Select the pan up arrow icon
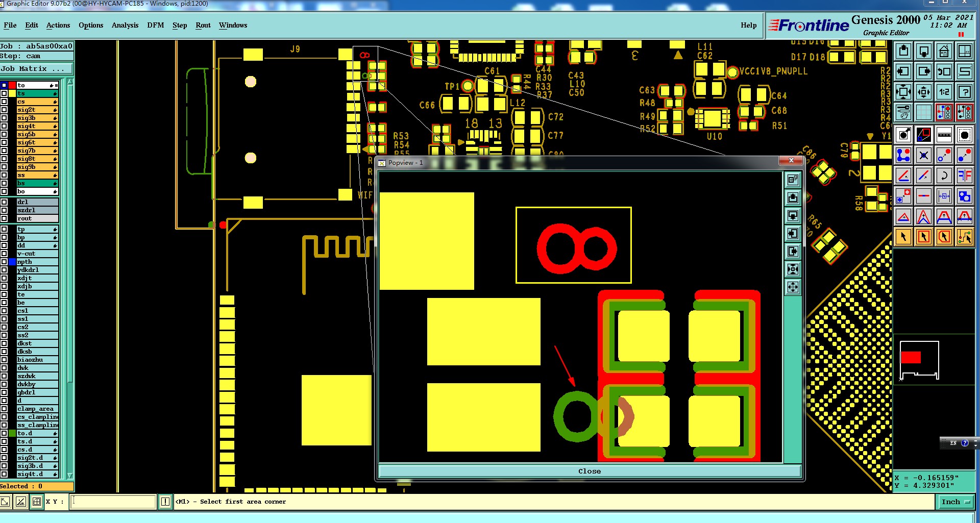The height and width of the screenshot is (523, 980). click(903, 51)
